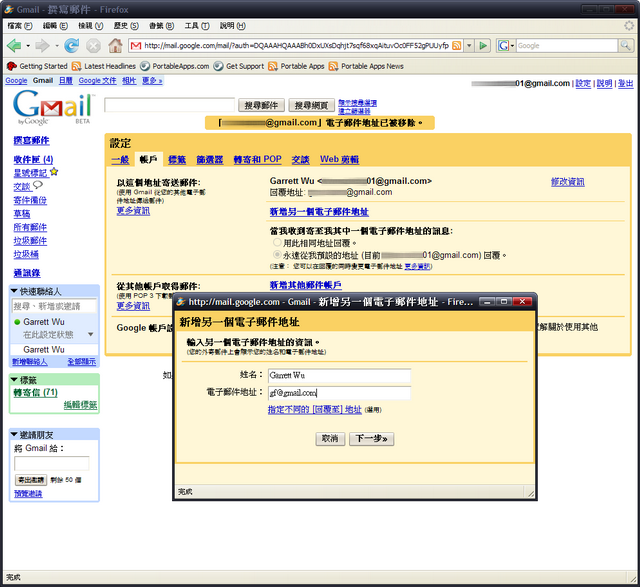This screenshot has height=587, width=640.
Task: Open the 說明 (H) menu
Action: [x=233, y=26]
